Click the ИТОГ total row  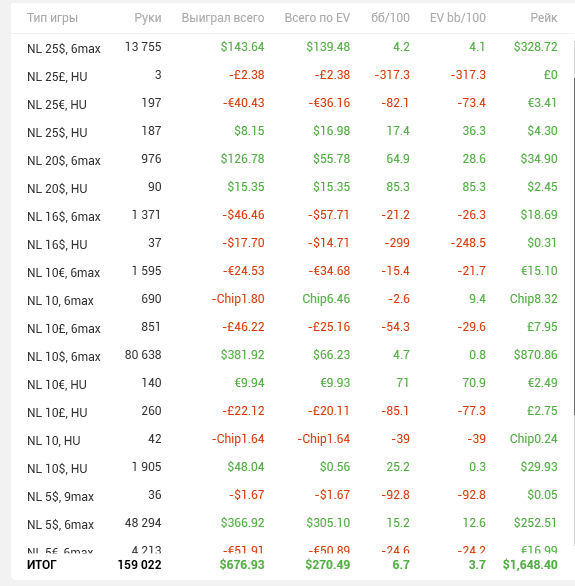[292, 565]
